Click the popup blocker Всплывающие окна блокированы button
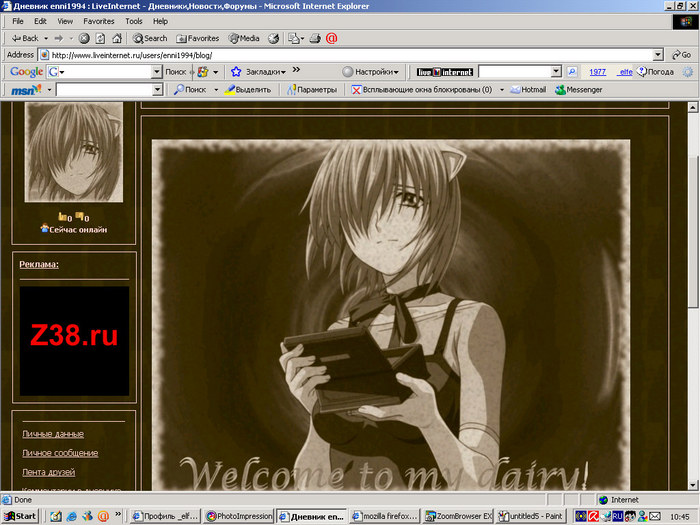Viewport: 700px width, 525px height. (x=422, y=90)
